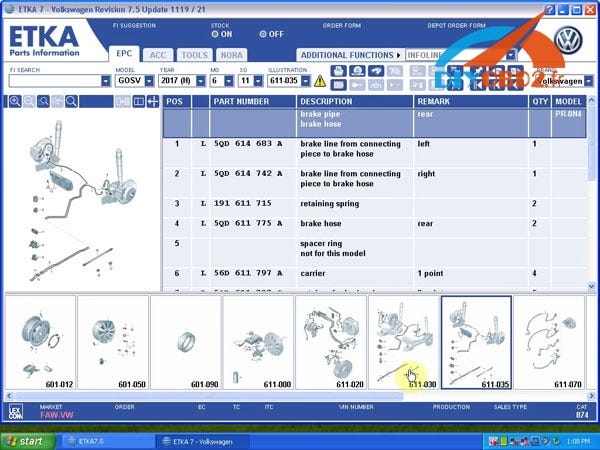Open the Brand Volkswagen dropdown
This screenshot has width=600, height=450.
[x=589, y=81]
